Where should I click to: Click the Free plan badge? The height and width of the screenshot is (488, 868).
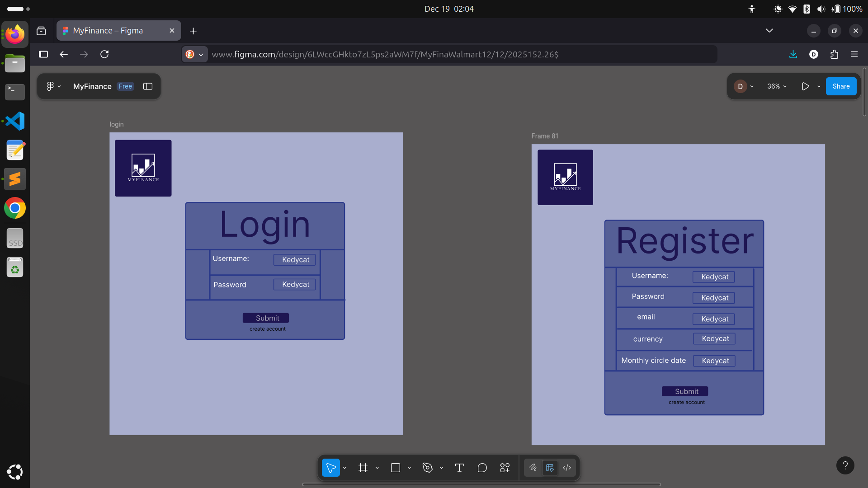(125, 86)
